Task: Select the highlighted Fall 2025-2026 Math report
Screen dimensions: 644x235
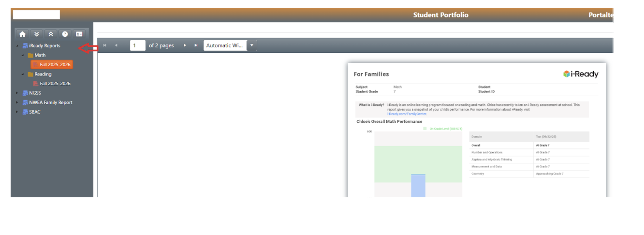Action: 55,65
